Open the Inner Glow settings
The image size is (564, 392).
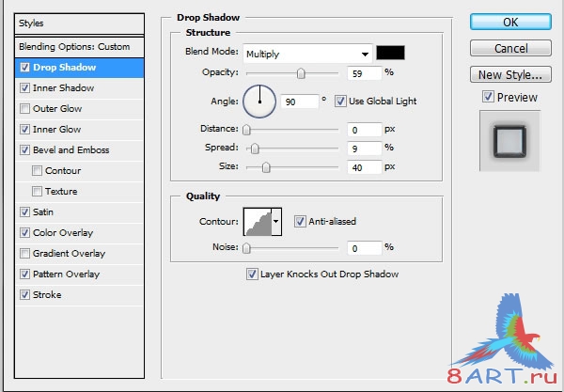(56, 129)
